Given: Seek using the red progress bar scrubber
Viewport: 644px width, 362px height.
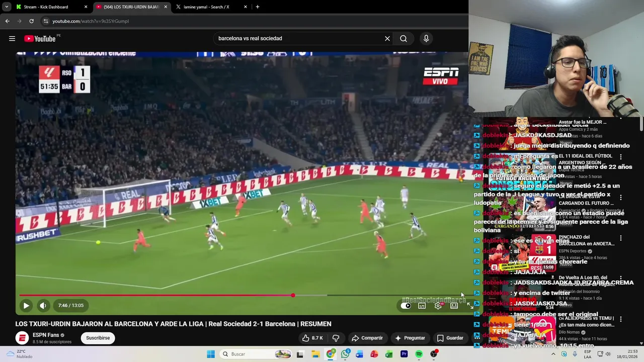Looking at the screenshot, I should tap(293, 295).
